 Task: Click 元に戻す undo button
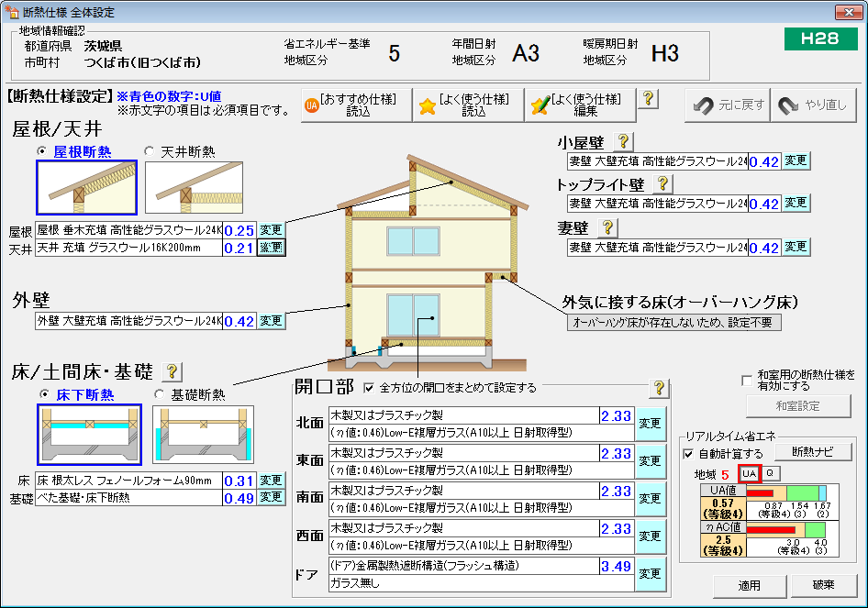click(x=728, y=105)
